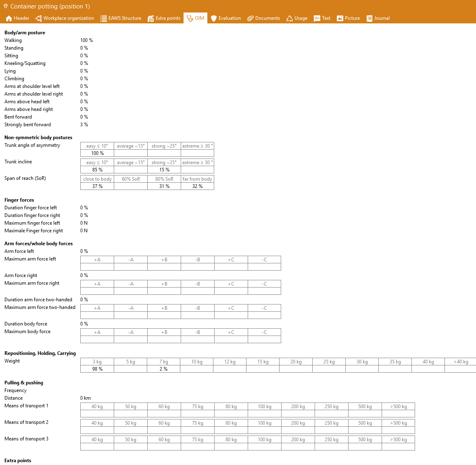Image resolution: width=476 pixels, height=465 pixels.
Task: Click the Means of transport 1 40 kg cell
Action: (97, 414)
